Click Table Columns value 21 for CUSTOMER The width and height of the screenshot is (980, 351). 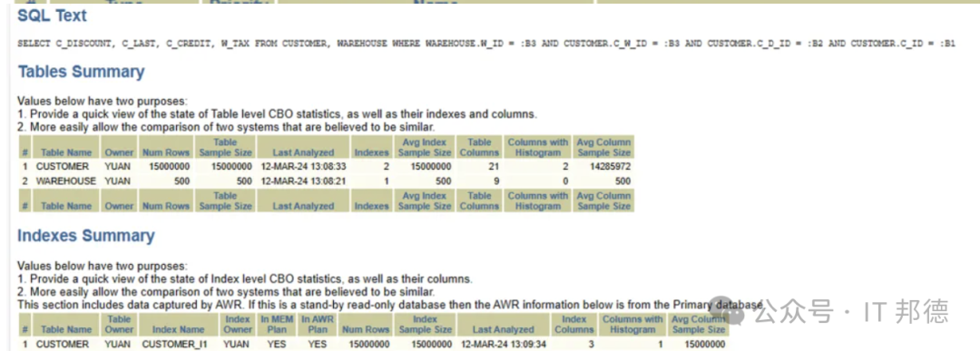click(x=493, y=167)
